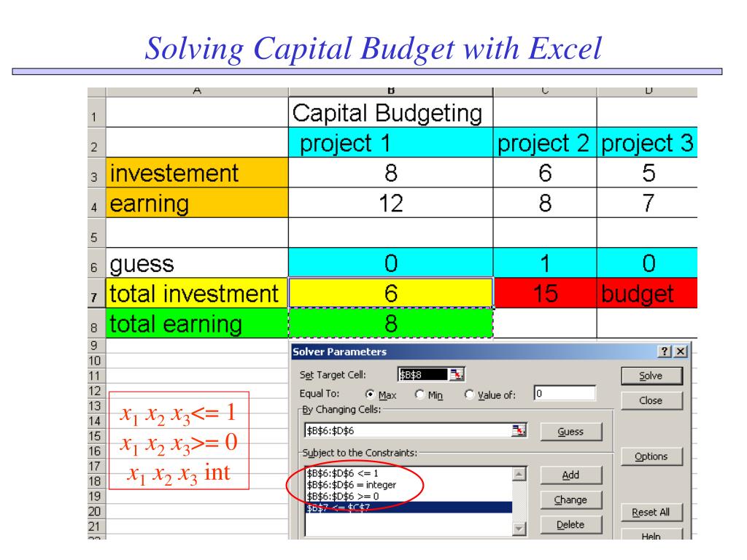This screenshot has width=747, height=560.
Task: Click the total investment label cell
Action: (197, 293)
